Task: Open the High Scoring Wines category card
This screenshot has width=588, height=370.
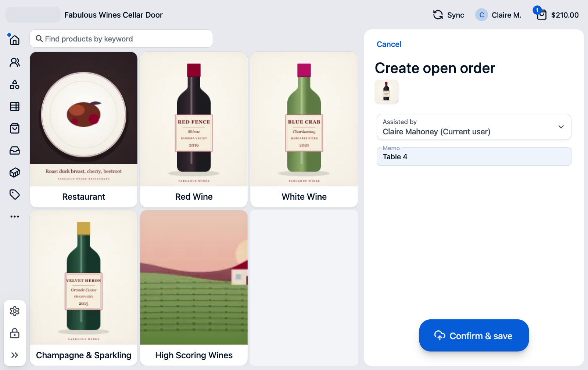Action: click(x=194, y=288)
